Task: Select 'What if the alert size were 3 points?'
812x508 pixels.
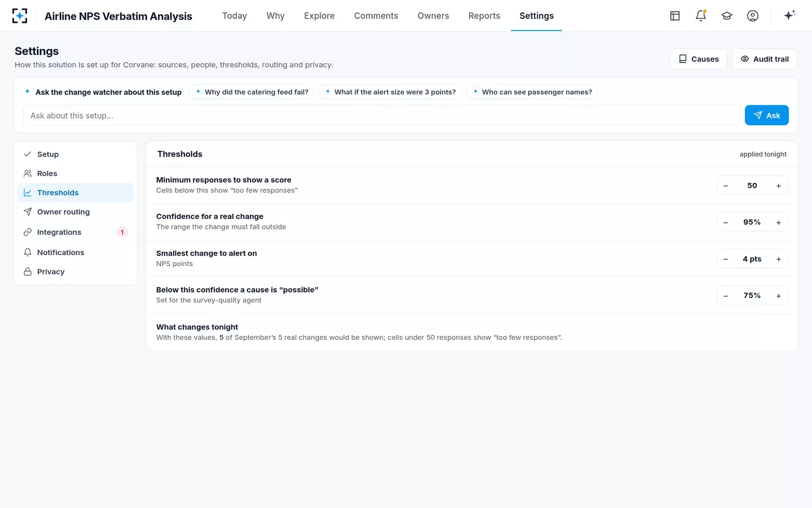Action: click(390, 92)
